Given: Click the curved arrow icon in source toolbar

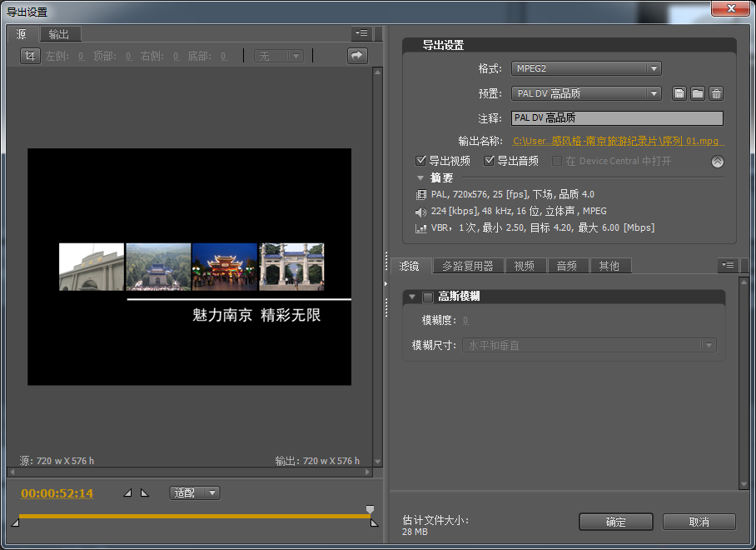Looking at the screenshot, I should [x=357, y=56].
